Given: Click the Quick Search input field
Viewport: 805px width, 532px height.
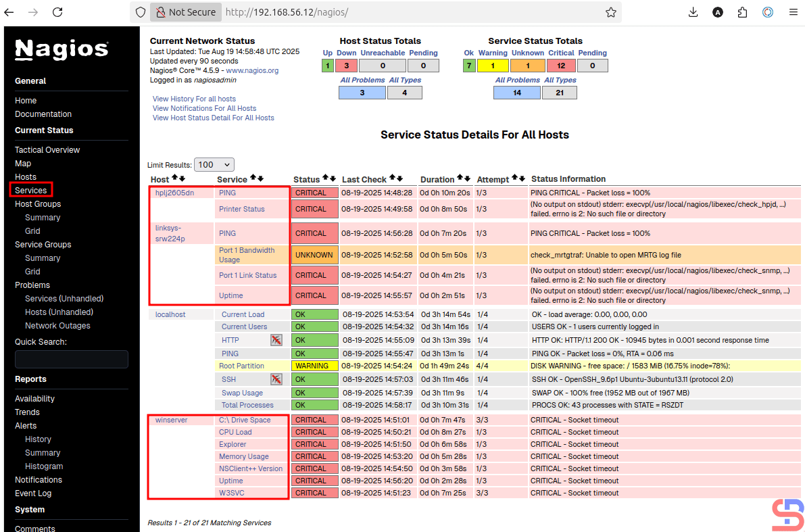Looking at the screenshot, I should coord(72,359).
